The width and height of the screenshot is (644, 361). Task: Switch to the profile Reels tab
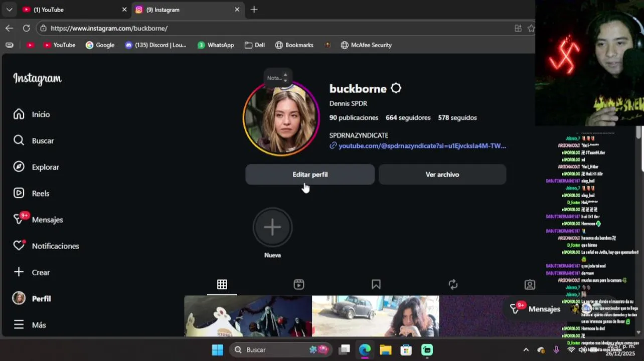click(299, 284)
